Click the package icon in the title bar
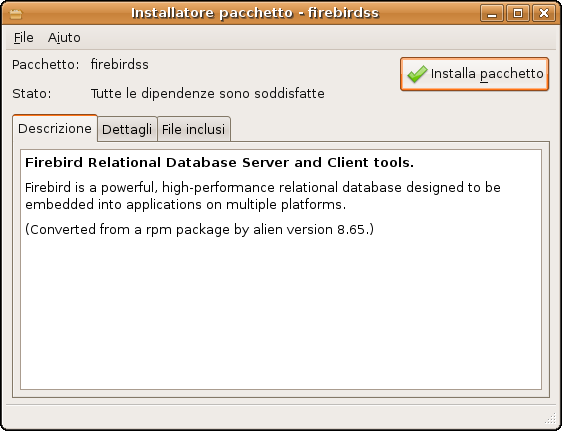This screenshot has width=562, height=431. coord(16,14)
